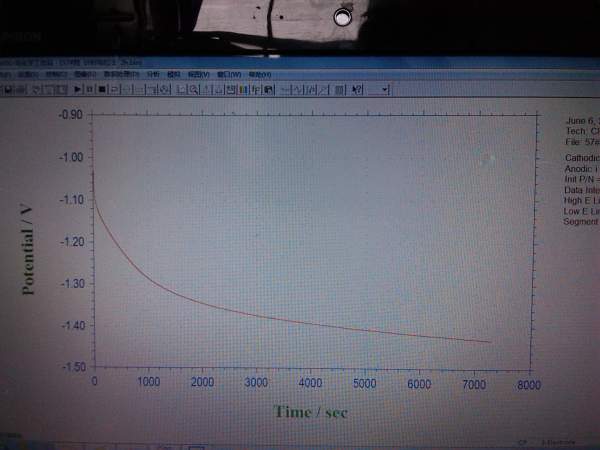Click the "Anodic" parameter line
Screen dimensions: 600x450
coord(581,169)
